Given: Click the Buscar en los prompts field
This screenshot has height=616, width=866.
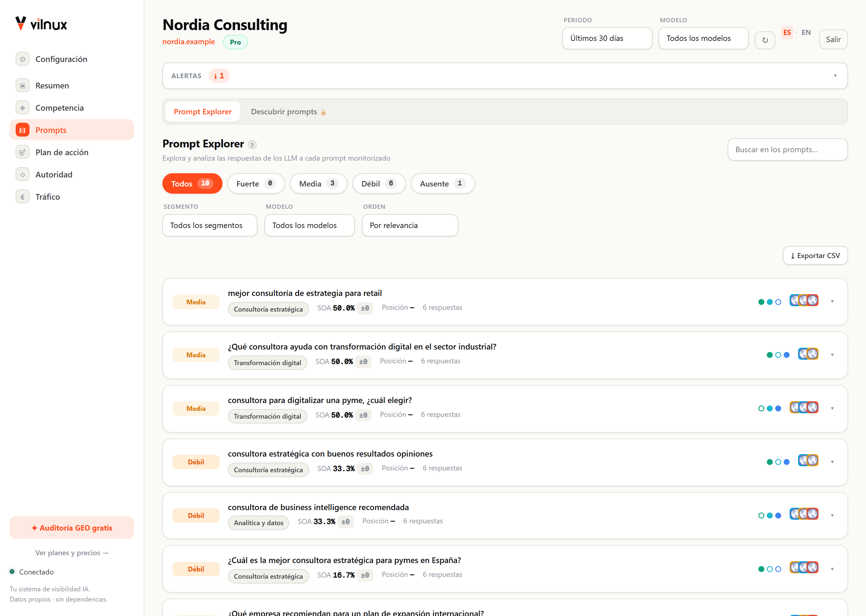Looking at the screenshot, I should 788,149.
